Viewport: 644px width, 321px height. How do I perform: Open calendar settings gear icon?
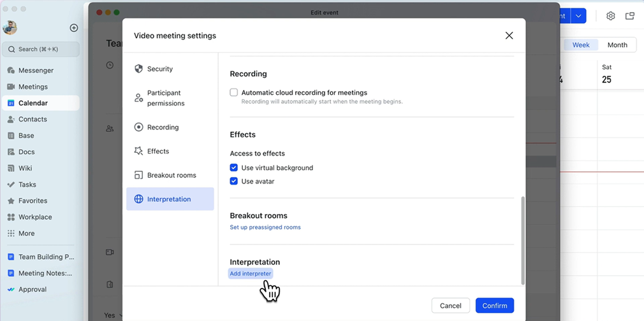[x=610, y=16]
